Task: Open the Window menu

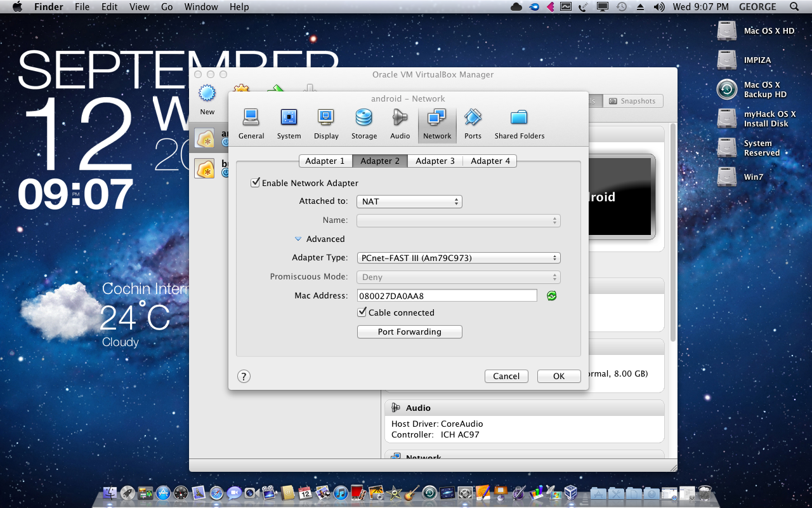Action: 200,7
